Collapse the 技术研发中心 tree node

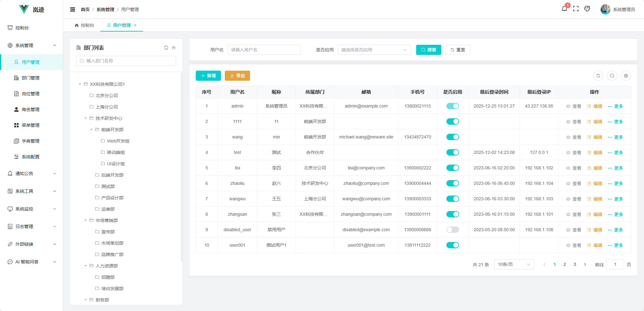[x=85, y=118]
